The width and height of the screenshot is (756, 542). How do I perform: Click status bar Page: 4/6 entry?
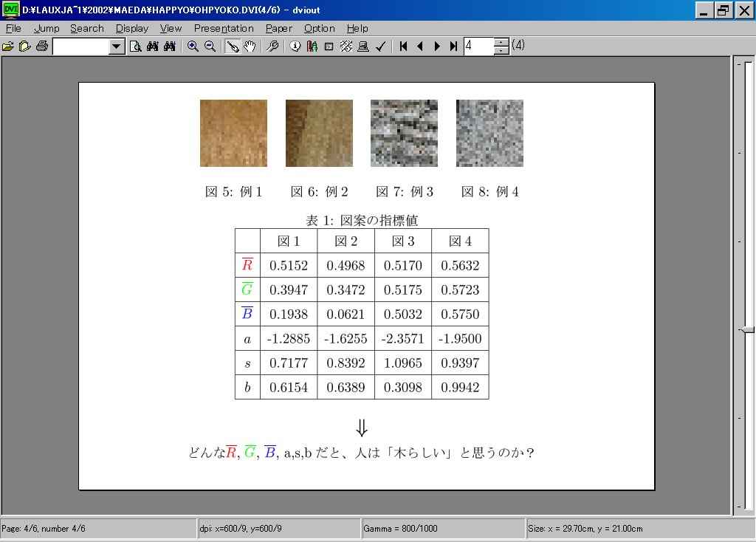[44, 529]
